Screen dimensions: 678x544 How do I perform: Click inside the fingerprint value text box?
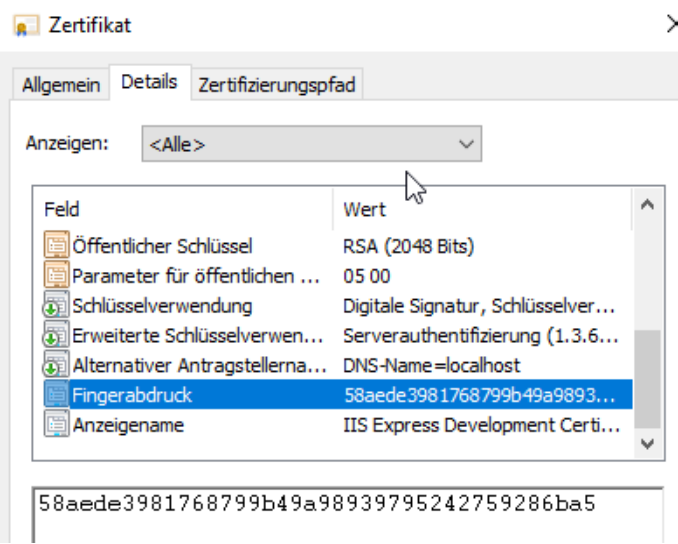(348, 515)
